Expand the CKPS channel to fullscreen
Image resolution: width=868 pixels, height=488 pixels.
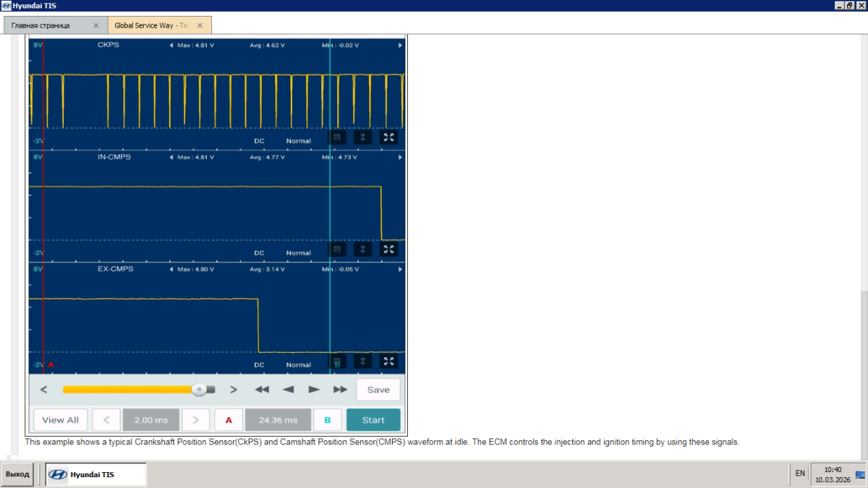coord(389,137)
